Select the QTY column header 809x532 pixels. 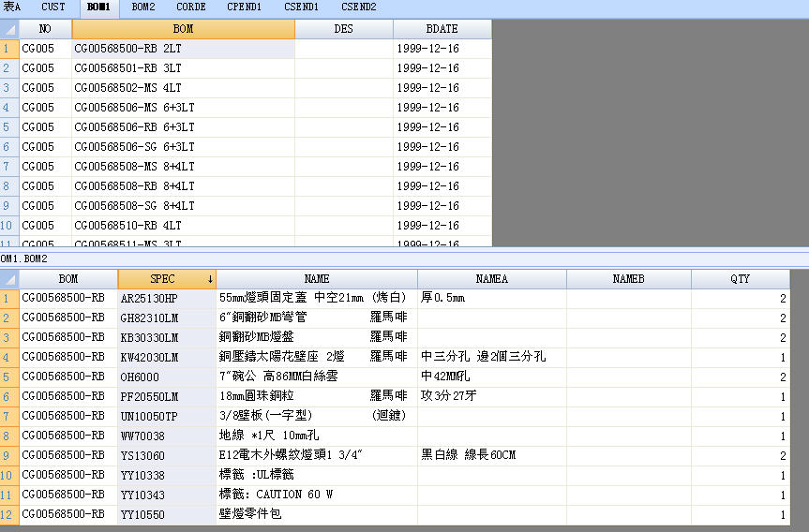click(740, 279)
